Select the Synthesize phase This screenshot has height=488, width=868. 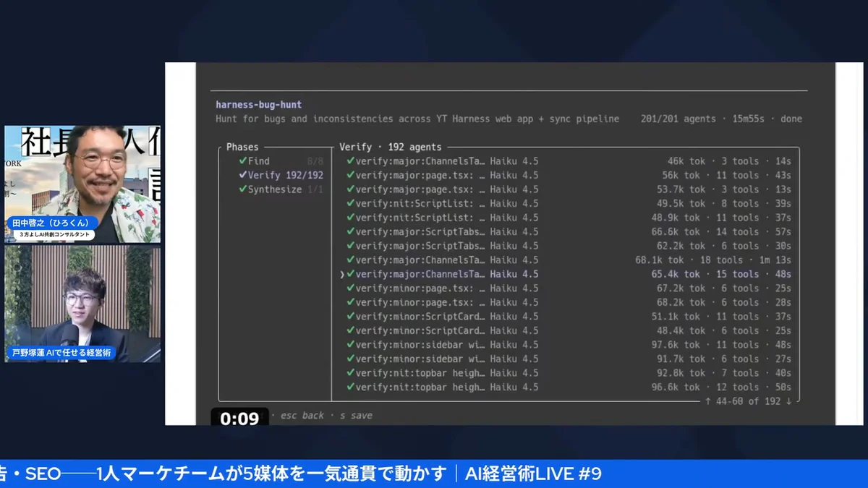pos(281,189)
